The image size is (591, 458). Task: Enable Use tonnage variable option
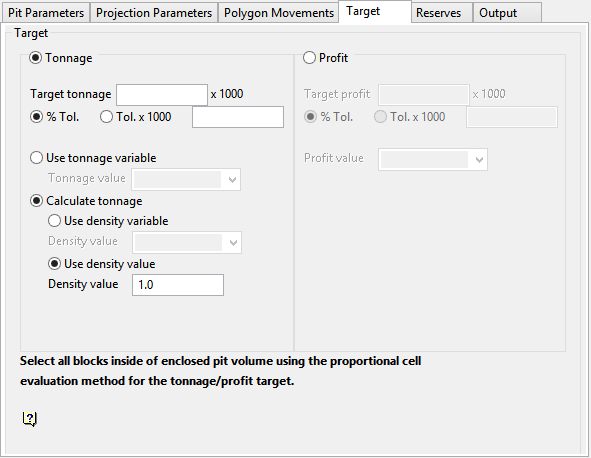36,158
